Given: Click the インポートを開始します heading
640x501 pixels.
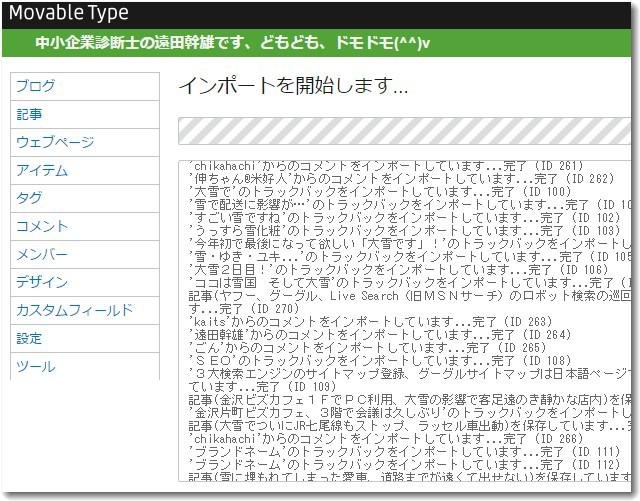Looking at the screenshot, I should coord(293,86).
